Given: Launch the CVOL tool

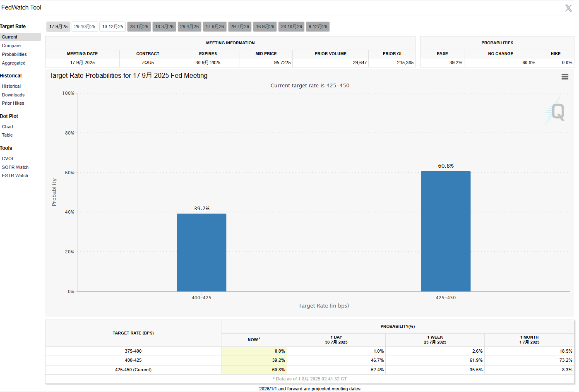Looking at the screenshot, I should pos(8,159).
